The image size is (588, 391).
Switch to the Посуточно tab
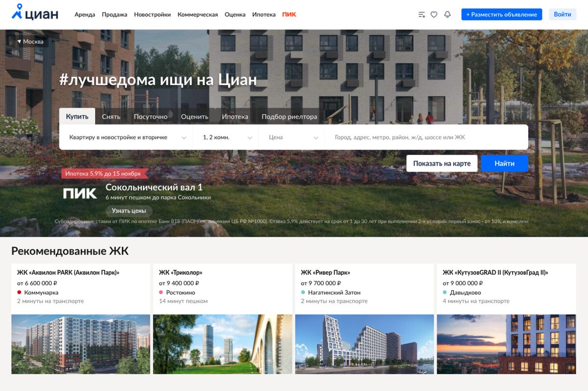pyautogui.click(x=151, y=117)
